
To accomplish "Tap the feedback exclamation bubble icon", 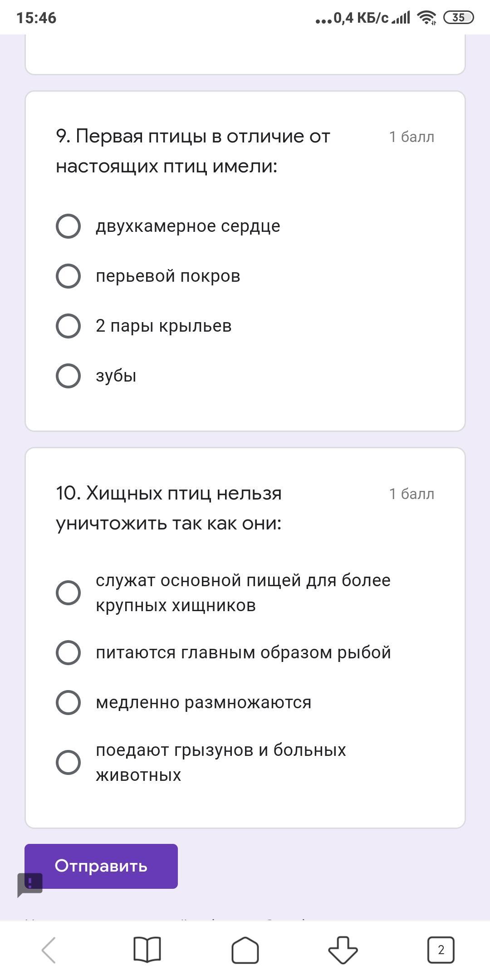I will click(x=30, y=884).
